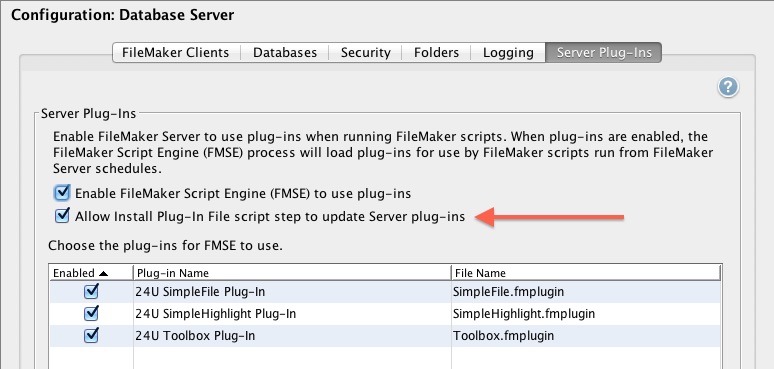Uncheck Allow Install Plug-In File script step
774x369 pixels.
(x=62, y=216)
